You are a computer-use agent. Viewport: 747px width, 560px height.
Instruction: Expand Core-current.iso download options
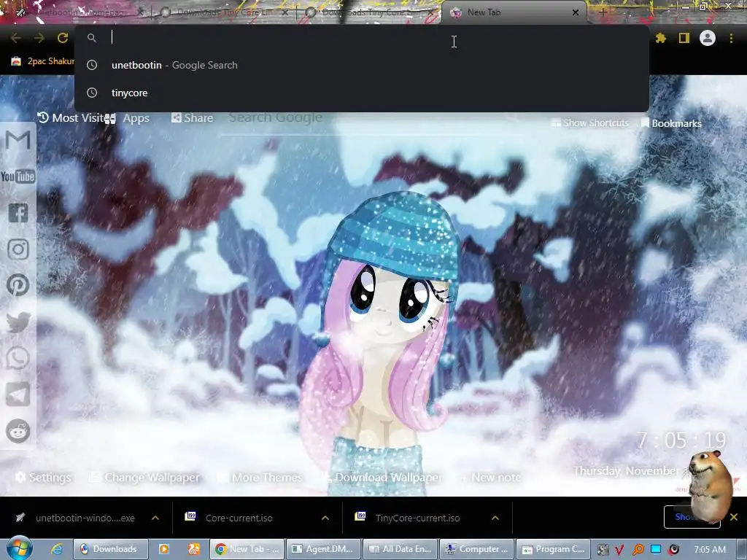point(325,518)
